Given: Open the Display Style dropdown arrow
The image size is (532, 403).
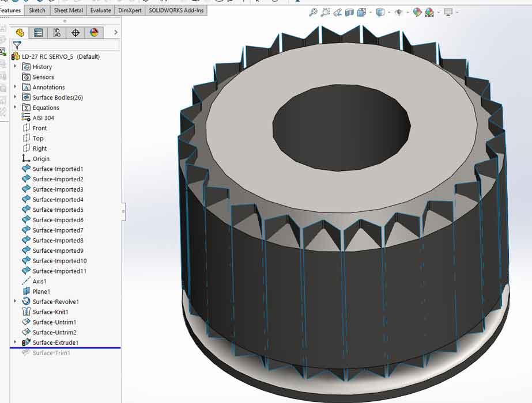Looking at the screenshot, I should click(x=389, y=13).
